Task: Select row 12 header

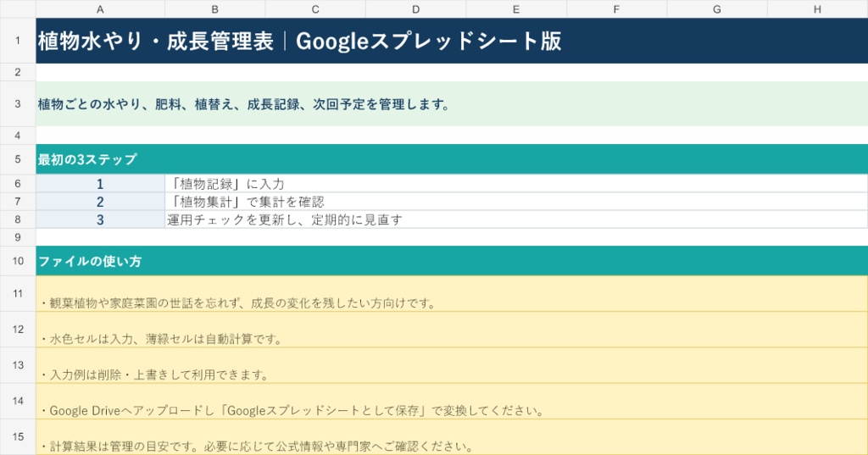Action: (x=18, y=330)
